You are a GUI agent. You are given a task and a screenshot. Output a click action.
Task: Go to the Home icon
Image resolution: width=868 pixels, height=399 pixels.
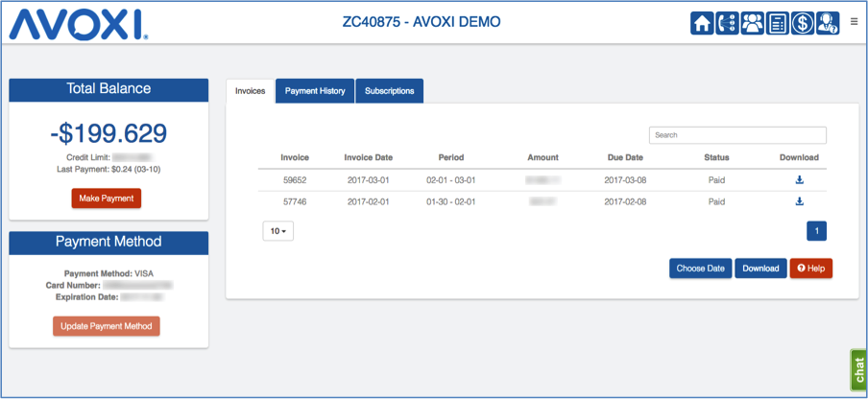coord(703,24)
